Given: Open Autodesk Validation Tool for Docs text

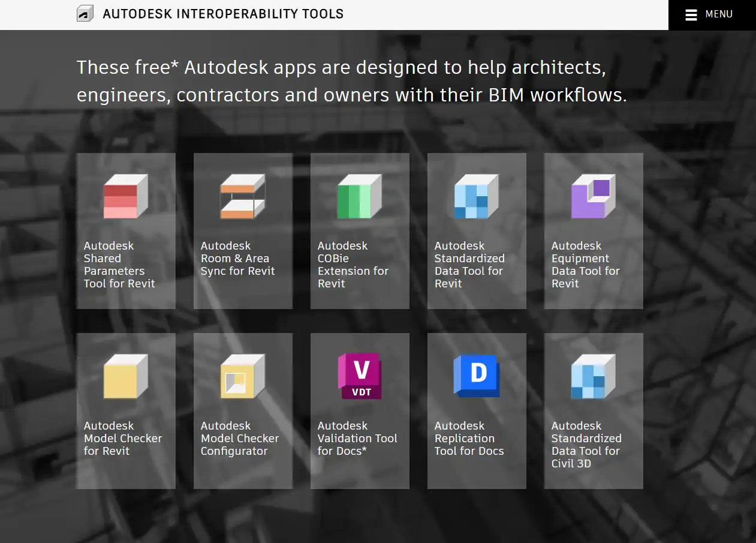Looking at the screenshot, I should pyautogui.click(x=357, y=438).
